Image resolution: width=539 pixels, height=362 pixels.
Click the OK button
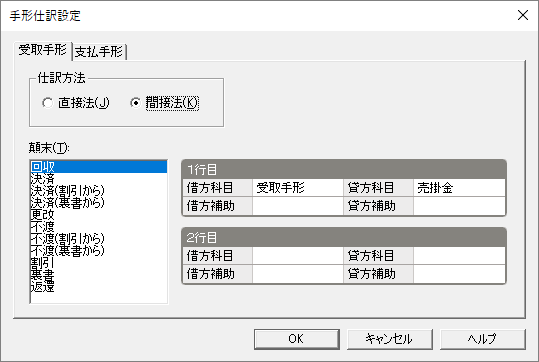tap(297, 339)
